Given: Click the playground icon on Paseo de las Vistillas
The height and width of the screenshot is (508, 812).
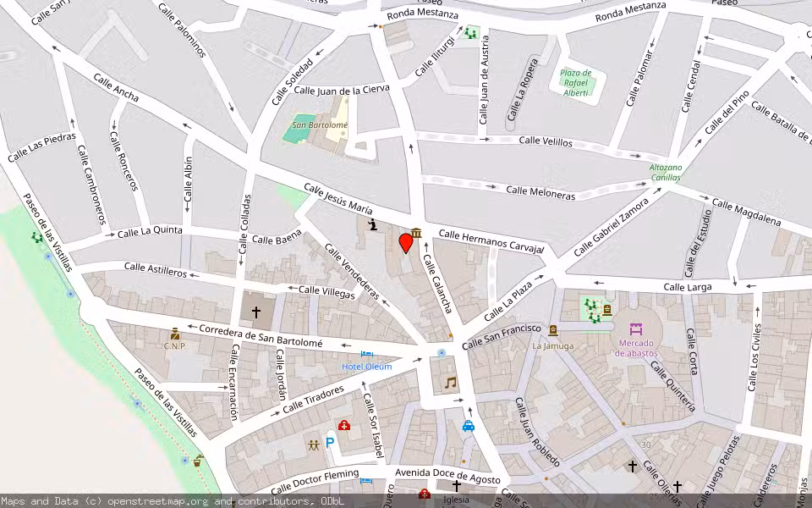Looking at the screenshot, I should point(36,237).
